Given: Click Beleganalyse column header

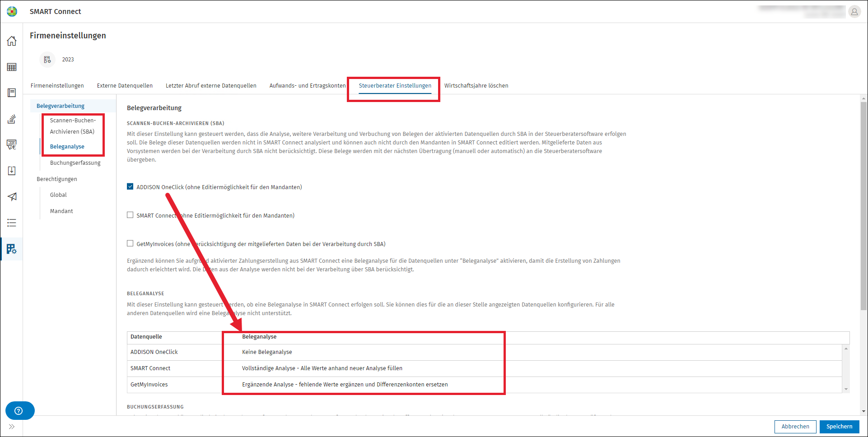Looking at the screenshot, I should tap(259, 337).
